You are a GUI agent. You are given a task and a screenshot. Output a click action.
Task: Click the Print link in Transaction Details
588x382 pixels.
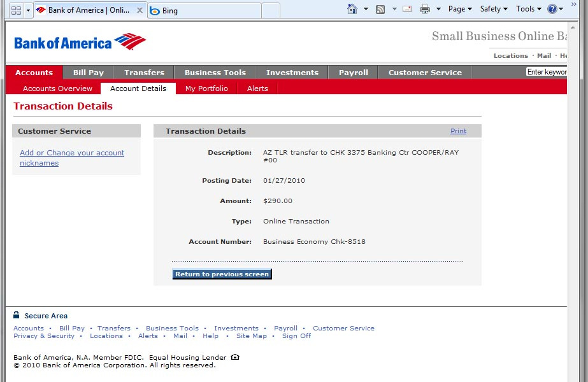point(458,131)
